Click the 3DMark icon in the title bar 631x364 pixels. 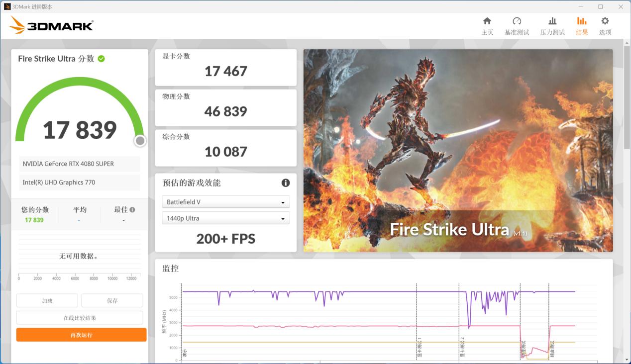[x=7, y=6]
